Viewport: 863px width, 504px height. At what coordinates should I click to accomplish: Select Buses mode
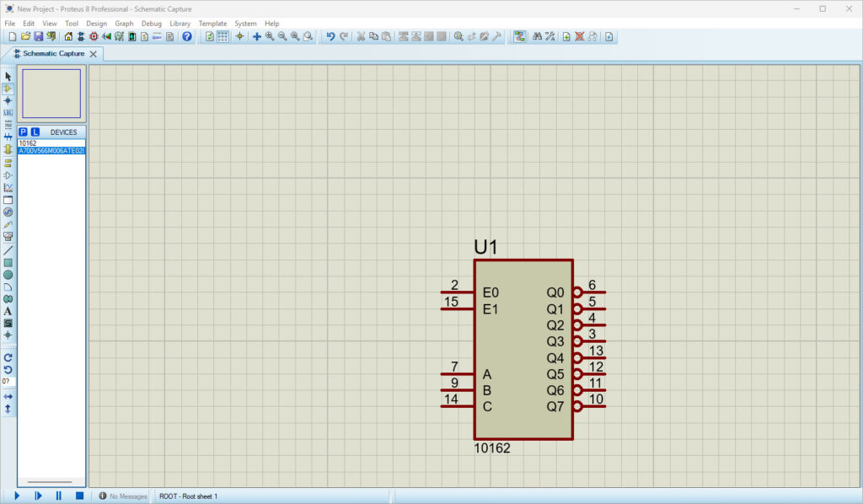8,137
